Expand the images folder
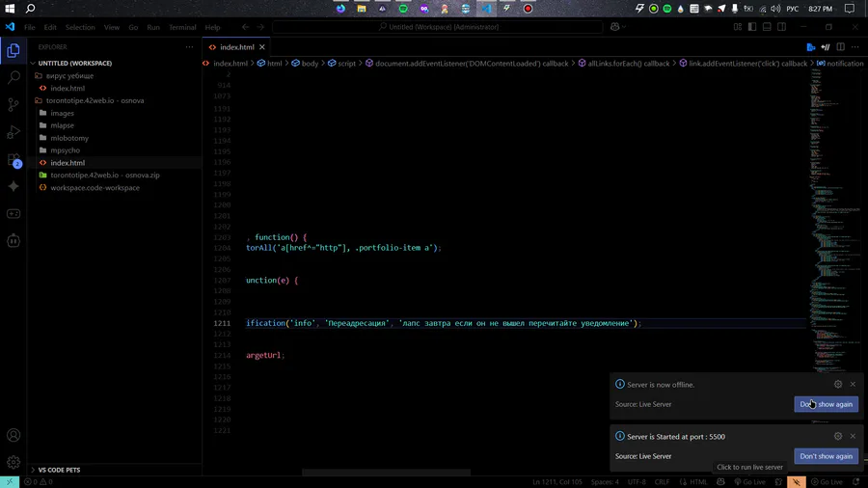 tap(62, 113)
